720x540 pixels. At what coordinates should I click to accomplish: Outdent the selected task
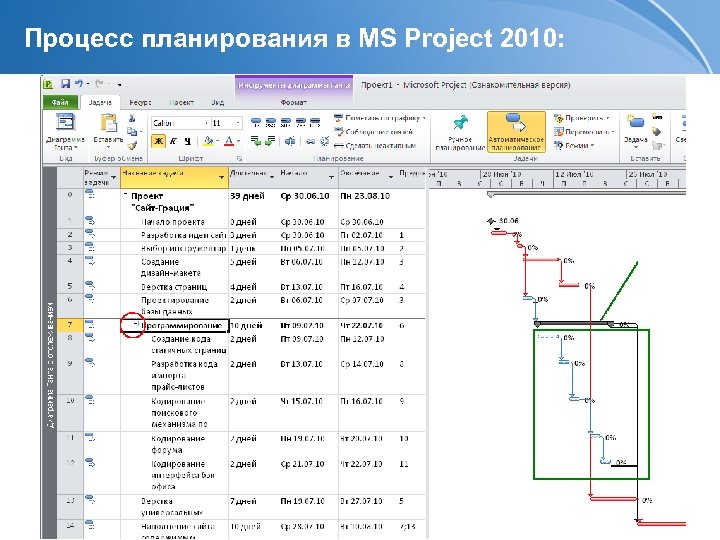(x=255, y=141)
